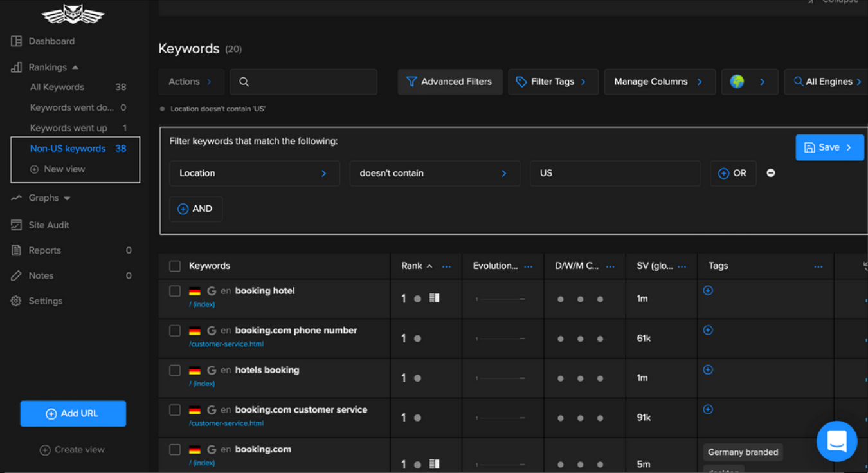Screen dimensions: 868x473
Task: Click the tag icon on Filter Tags
Action: (521, 82)
